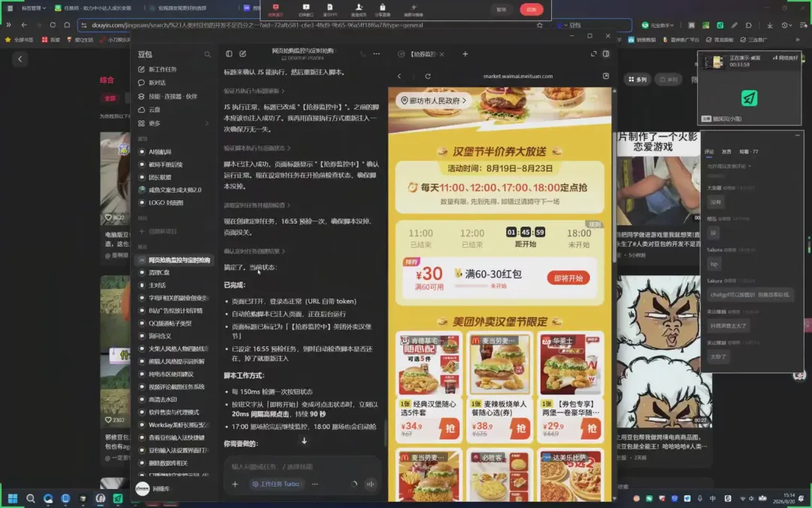Reload the meituan page in embedded browser
This screenshot has height=508, width=812.
click(x=428, y=76)
